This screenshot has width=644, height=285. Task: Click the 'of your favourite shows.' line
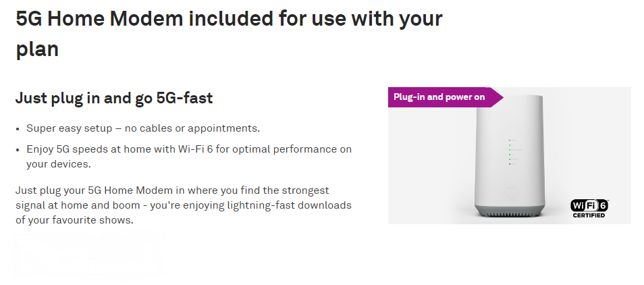click(x=75, y=219)
